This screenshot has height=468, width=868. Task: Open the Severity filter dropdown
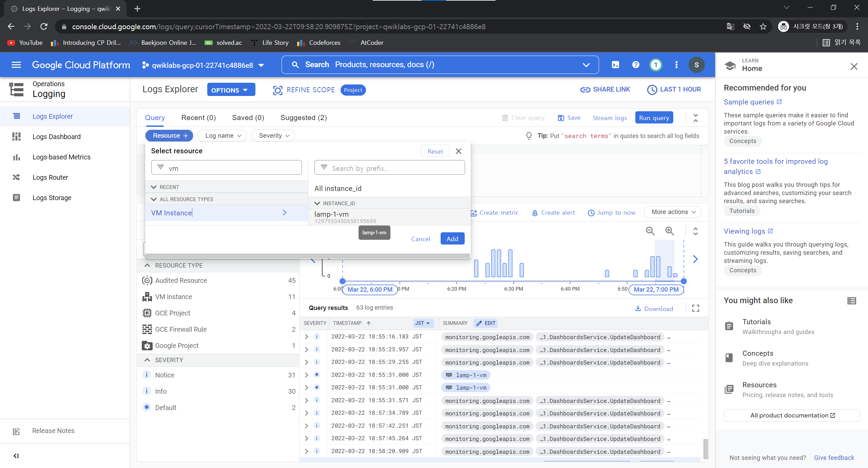[273, 136]
